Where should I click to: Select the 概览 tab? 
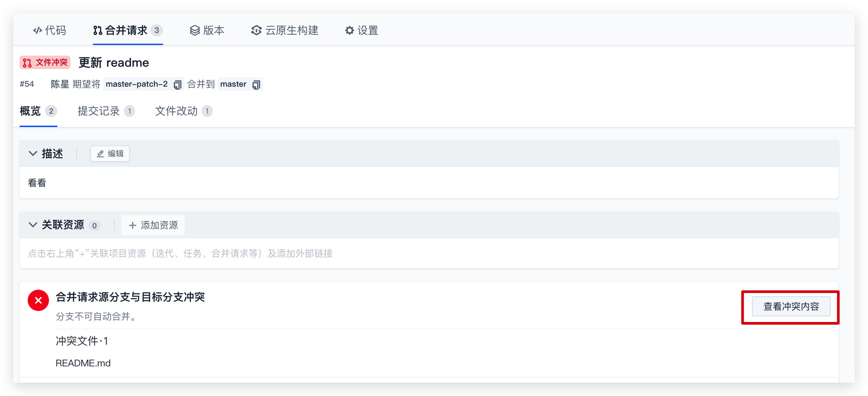[x=38, y=111]
